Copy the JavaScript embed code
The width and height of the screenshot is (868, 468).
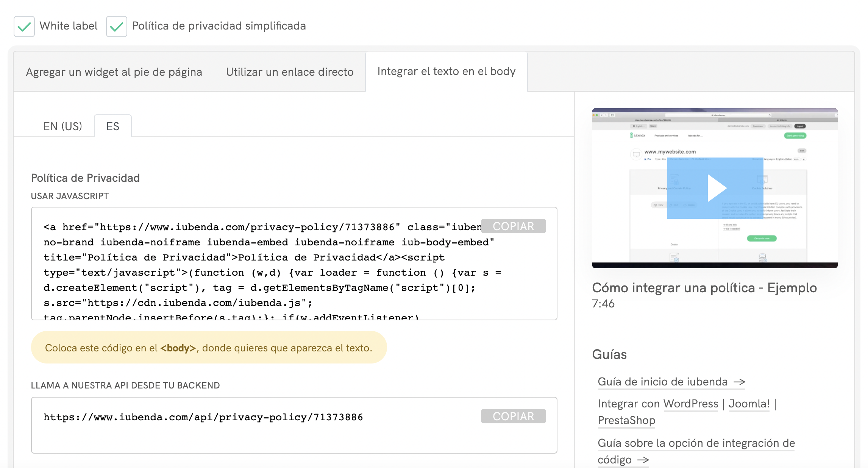[513, 226]
